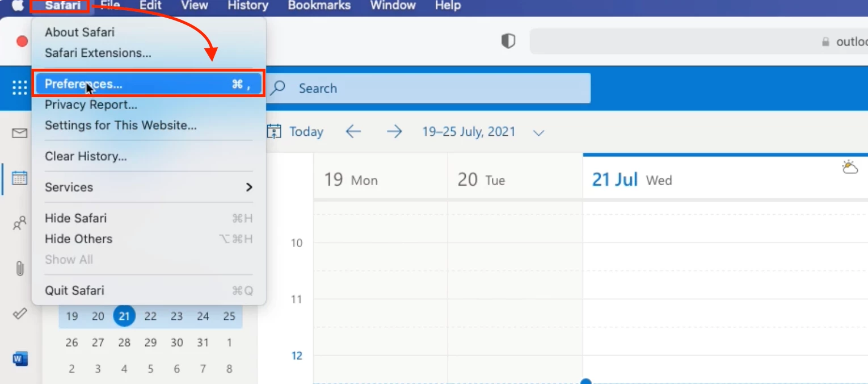This screenshot has height=384, width=868.
Task: Open Calendar in the Outlook sidebar
Action: click(x=20, y=178)
